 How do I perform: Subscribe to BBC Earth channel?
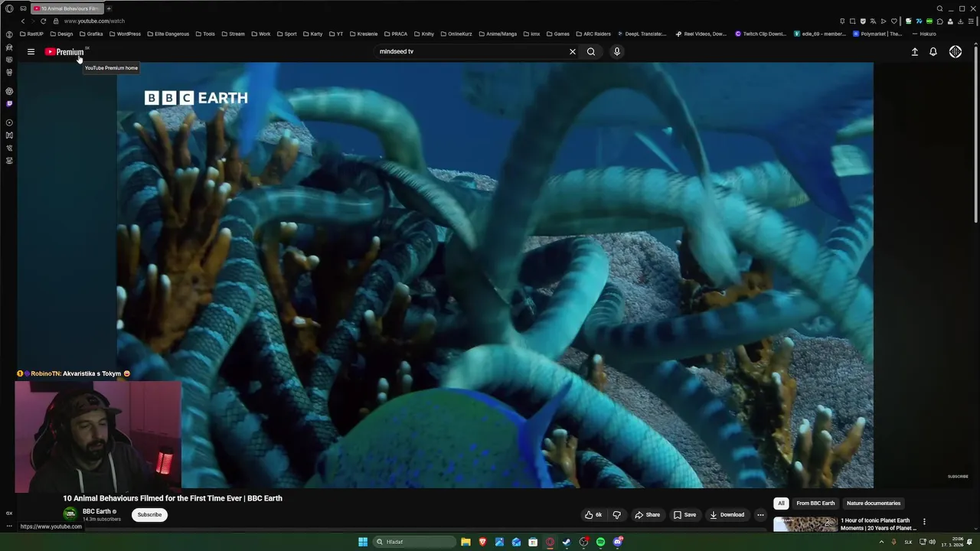[x=149, y=515]
